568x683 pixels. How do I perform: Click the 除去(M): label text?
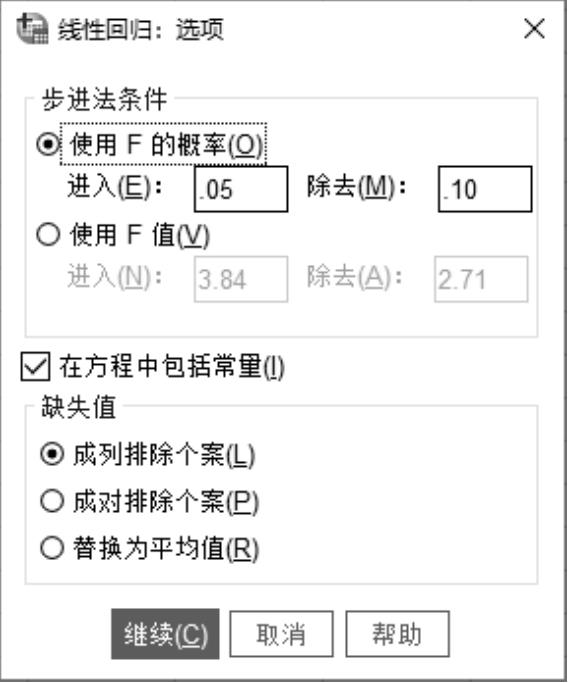click(356, 188)
